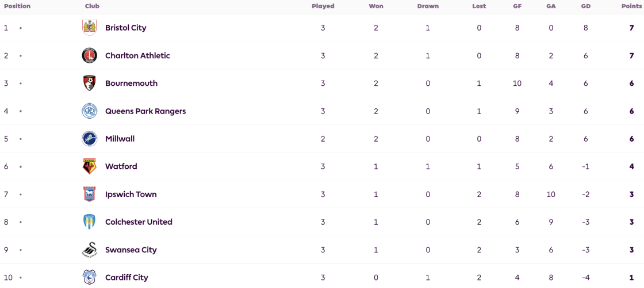Click the Position column header

(17, 6)
